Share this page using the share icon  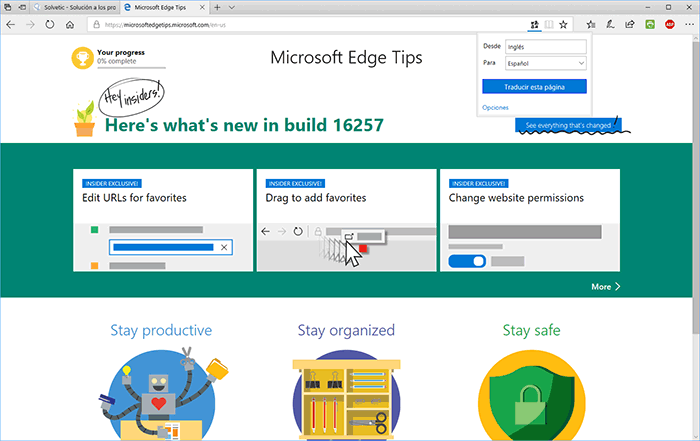point(630,25)
